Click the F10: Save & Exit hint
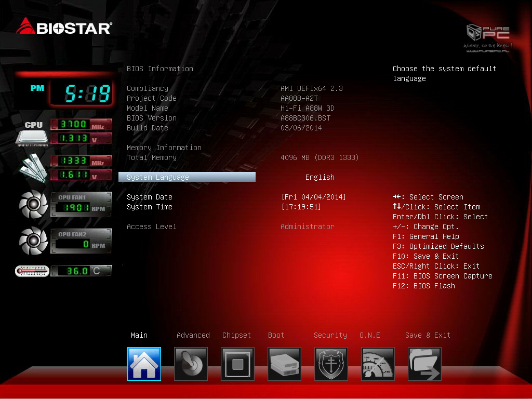Screen dimensions: 532x399 coord(425,256)
